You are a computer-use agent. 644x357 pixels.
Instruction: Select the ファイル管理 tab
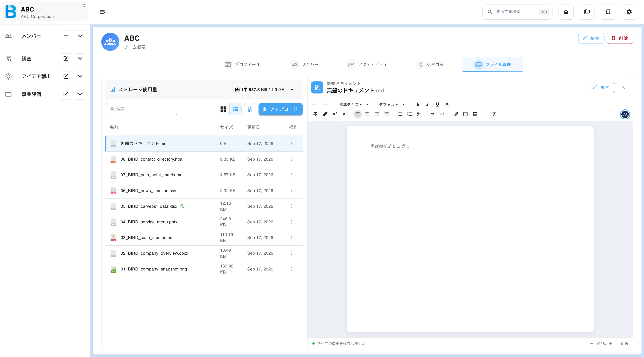492,64
